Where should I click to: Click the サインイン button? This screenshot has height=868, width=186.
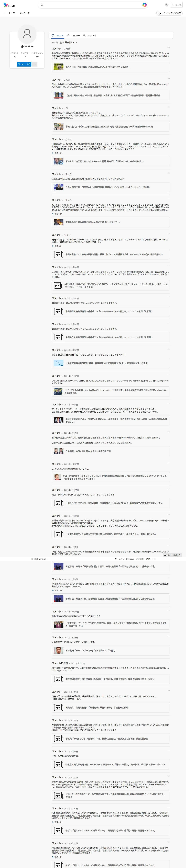point(177,5)
